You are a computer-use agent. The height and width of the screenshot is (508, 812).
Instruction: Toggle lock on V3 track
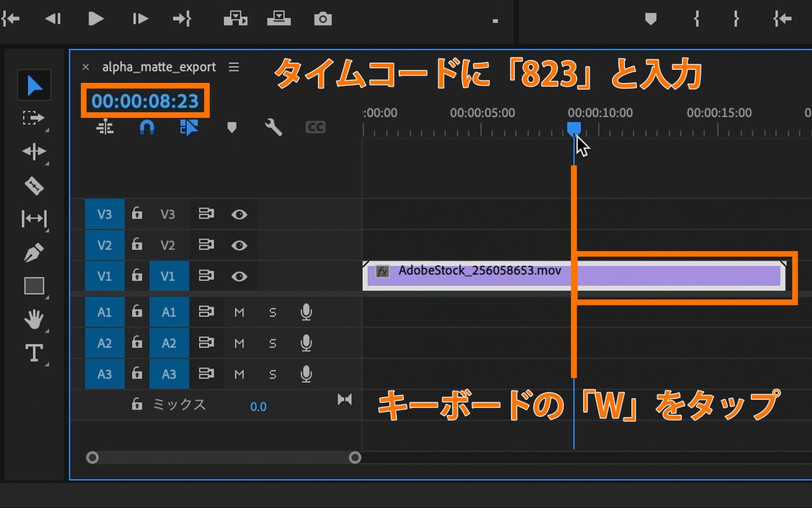click(137, 213)
